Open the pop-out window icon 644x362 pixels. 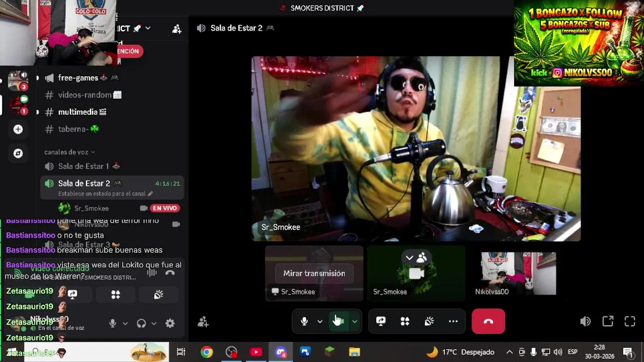608,321
